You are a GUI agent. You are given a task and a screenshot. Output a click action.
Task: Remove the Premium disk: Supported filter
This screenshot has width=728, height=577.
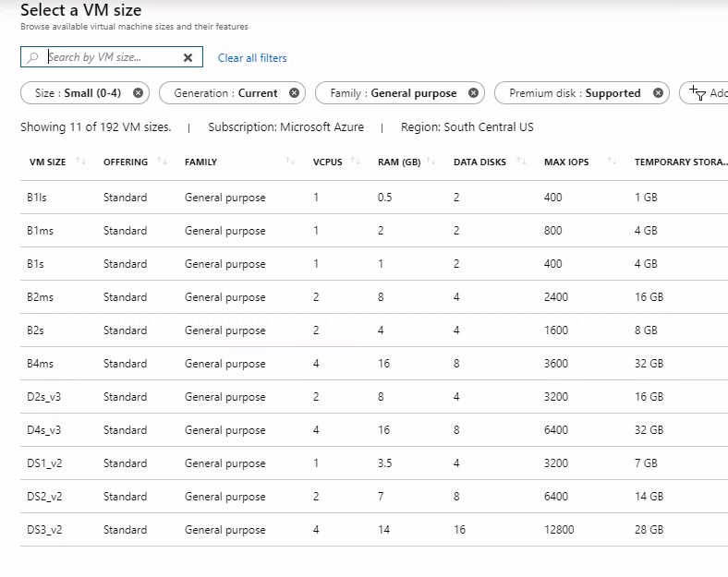click(658, 92)
